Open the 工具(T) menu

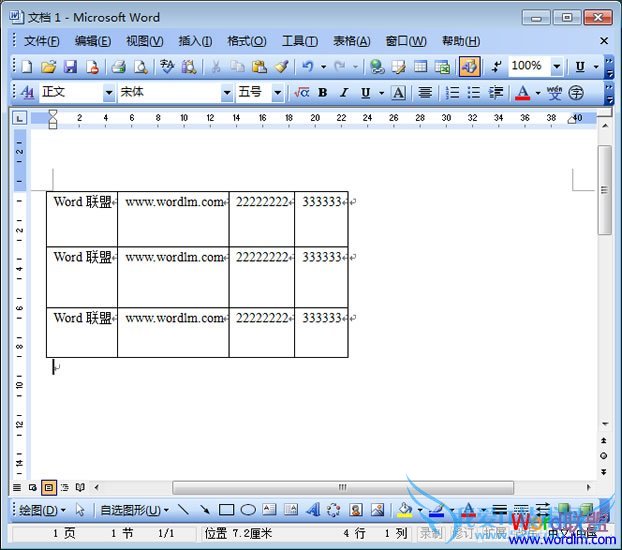[x=299, y=41]
